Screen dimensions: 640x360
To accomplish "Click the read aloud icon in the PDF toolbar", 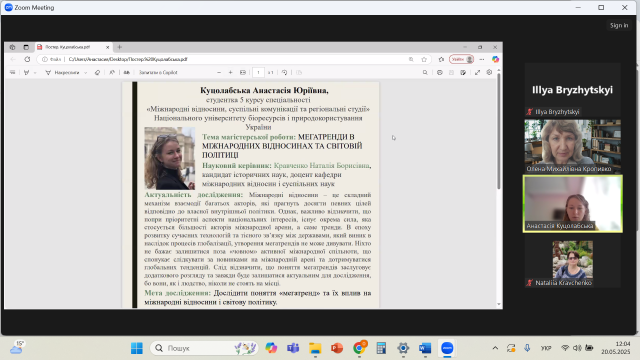I will 112,72.
